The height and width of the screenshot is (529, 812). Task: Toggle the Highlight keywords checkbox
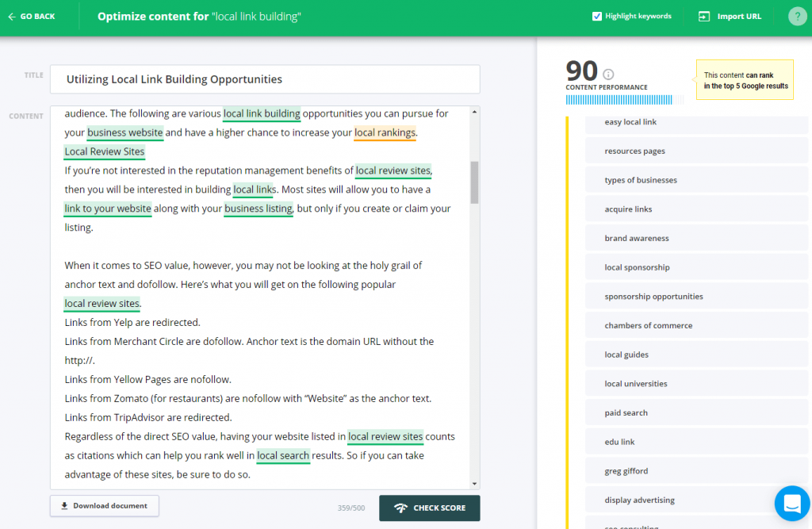(x=597, y=17)
